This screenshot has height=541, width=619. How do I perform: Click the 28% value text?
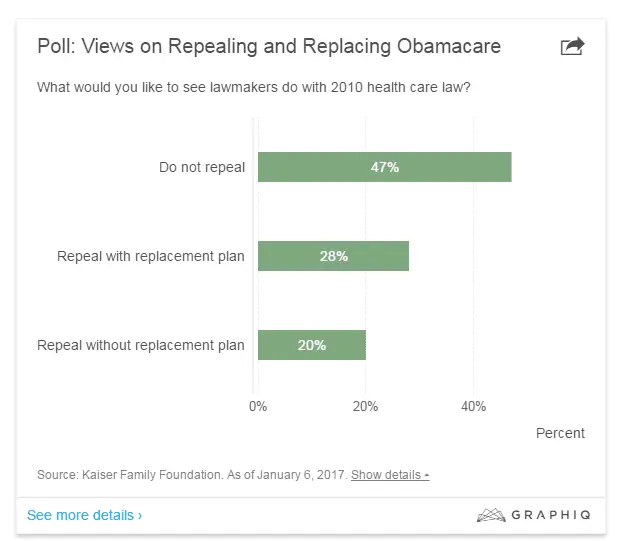pyautogui.click(x=333, y=256)
